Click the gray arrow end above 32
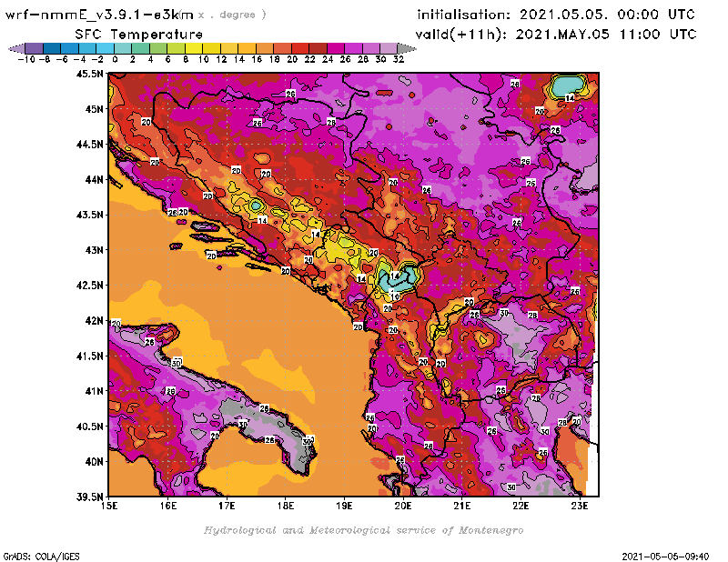 coord(406,48)
